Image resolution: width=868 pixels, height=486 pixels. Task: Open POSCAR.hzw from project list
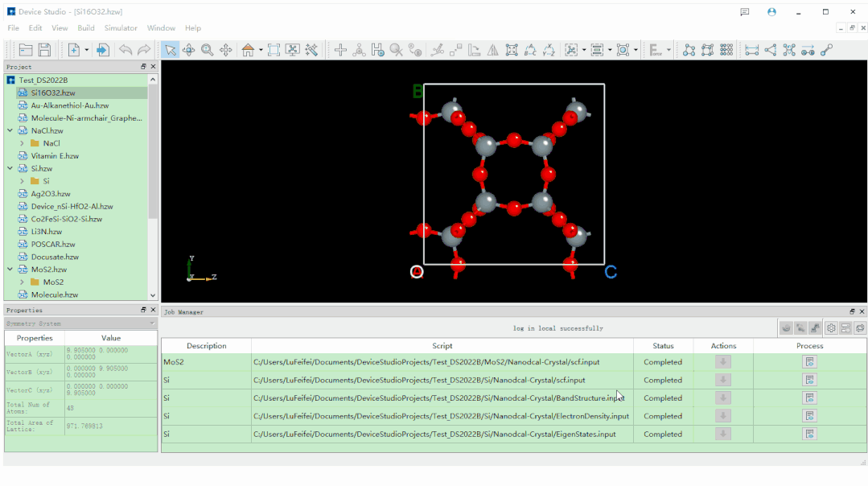[x=53, y=245]
